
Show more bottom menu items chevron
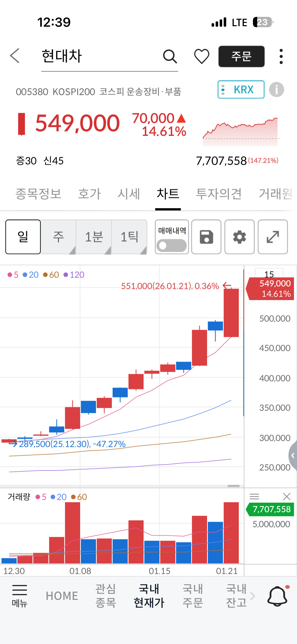pyautogui.click(x=253, y=596)
